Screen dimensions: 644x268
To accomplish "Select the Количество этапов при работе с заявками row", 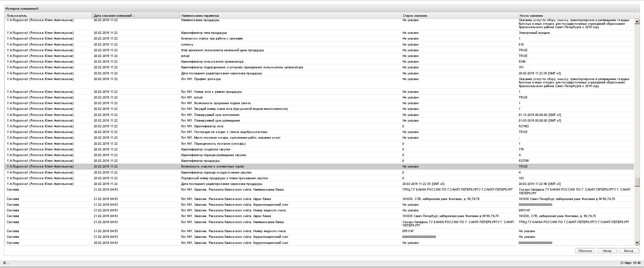I will (319, 39).
